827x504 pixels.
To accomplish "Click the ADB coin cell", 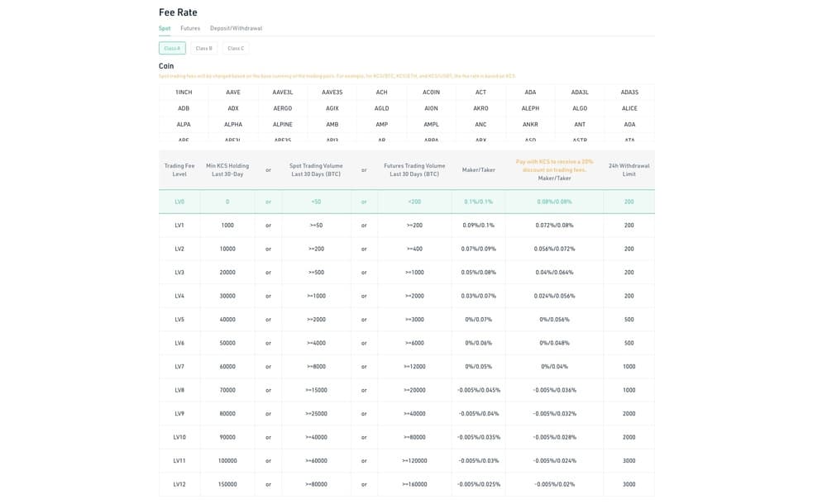I will 184,108.
